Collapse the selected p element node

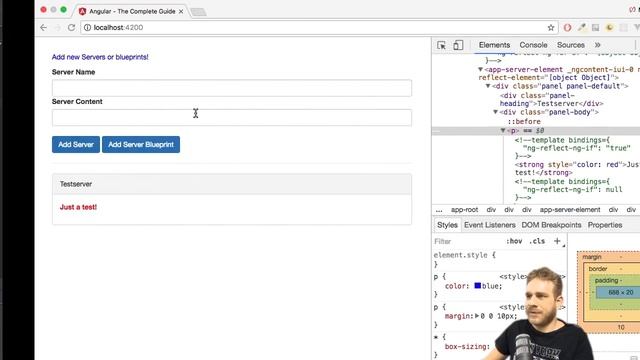pyautogui.click(x=503, y=131)
